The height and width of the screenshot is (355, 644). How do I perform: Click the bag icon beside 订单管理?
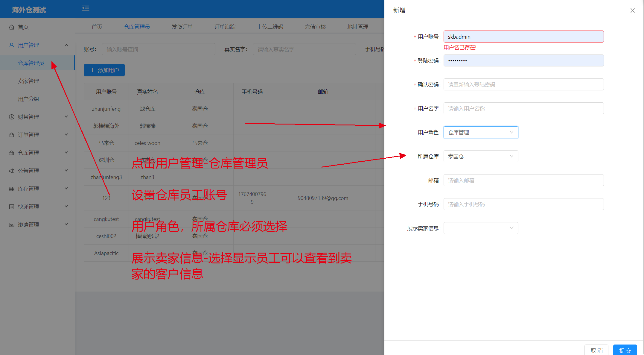(12, 135)
